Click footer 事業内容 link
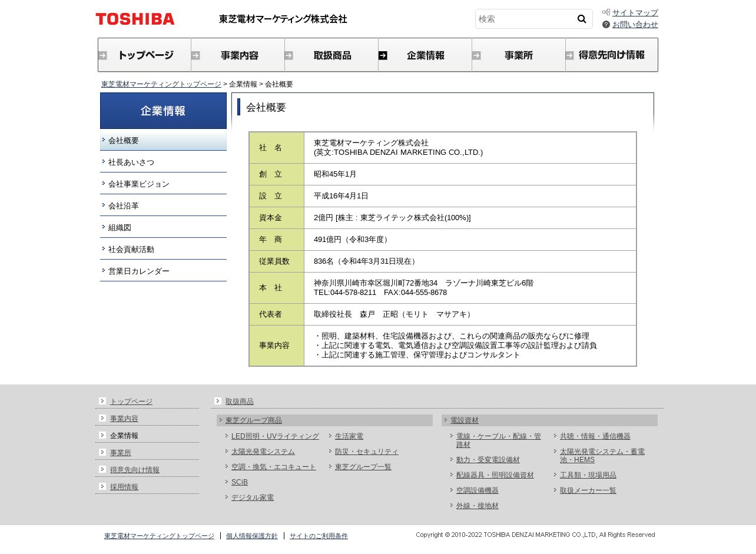Viewport: 756px width, 554px height. click(x=124, y=419)
